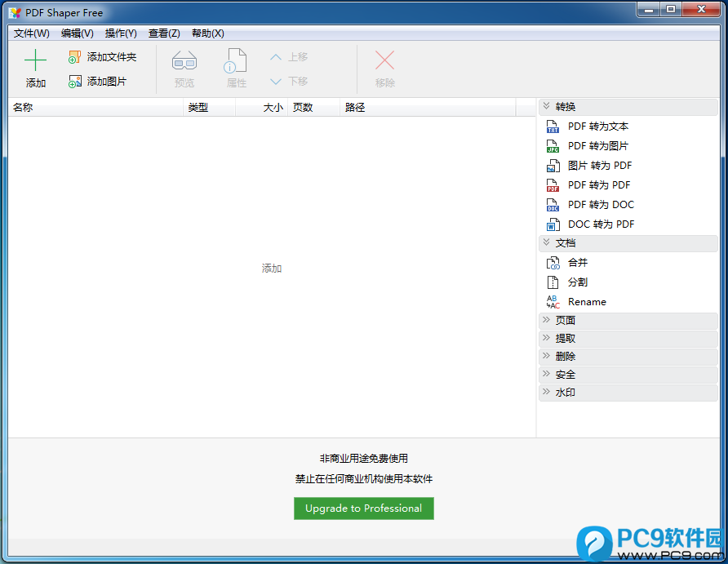This screenshot has height=564, width=728.
Task: Choose the PDF 转为 DOC text option
Action: [x=601, y=205]
